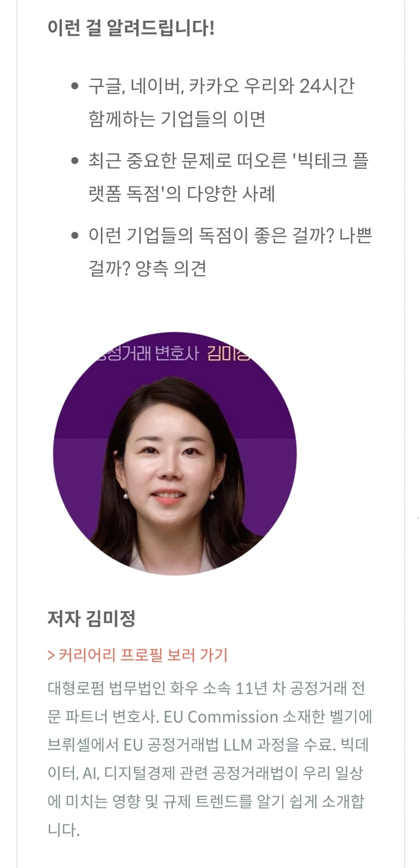
Task: Open the 커리어리 프로필 보러 가기 link
Action: (138, 655)
